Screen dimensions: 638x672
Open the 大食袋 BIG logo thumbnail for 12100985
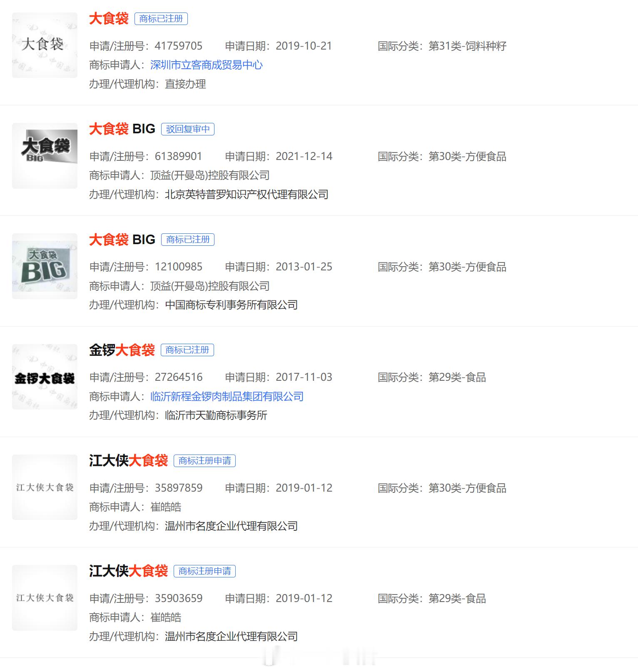[45, 266]
